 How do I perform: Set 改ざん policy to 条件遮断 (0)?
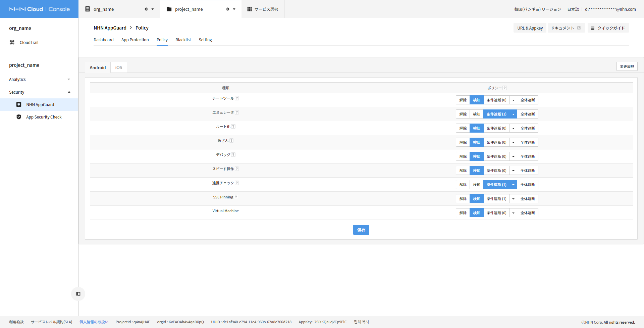[496, 142]
